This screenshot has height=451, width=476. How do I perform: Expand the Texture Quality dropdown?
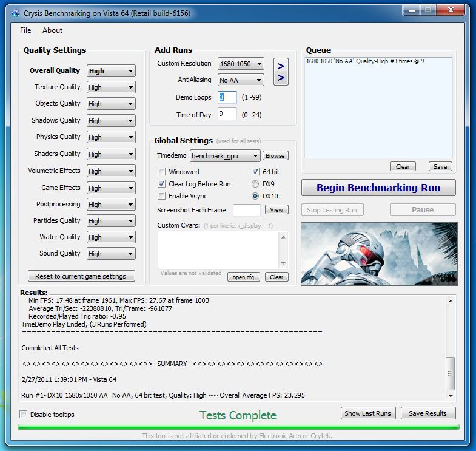click(111, 87)
